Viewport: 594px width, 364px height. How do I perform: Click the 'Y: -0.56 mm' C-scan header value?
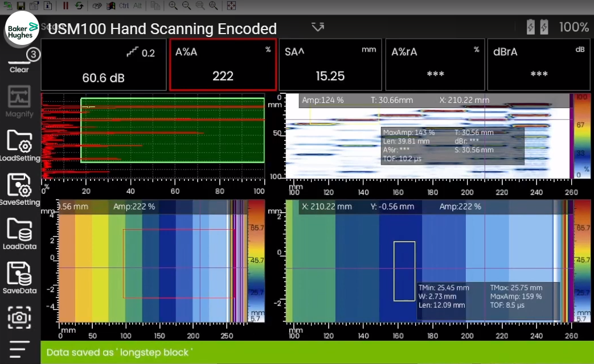(392, 206)
